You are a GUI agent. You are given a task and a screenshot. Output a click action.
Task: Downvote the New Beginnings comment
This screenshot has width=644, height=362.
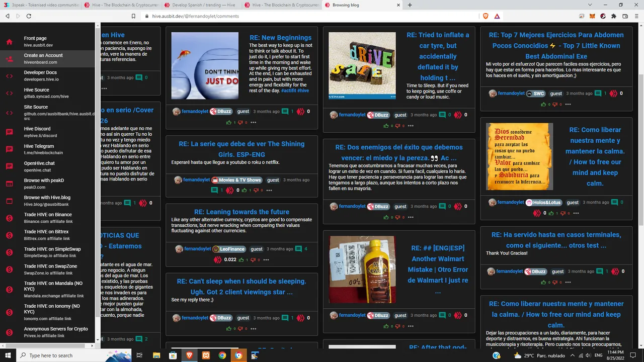tap(240, 122)
